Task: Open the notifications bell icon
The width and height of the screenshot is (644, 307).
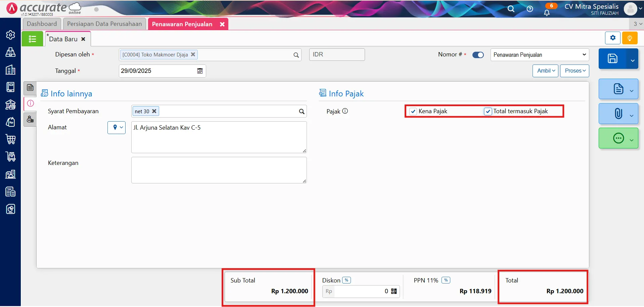Action: tap(547, 13)
